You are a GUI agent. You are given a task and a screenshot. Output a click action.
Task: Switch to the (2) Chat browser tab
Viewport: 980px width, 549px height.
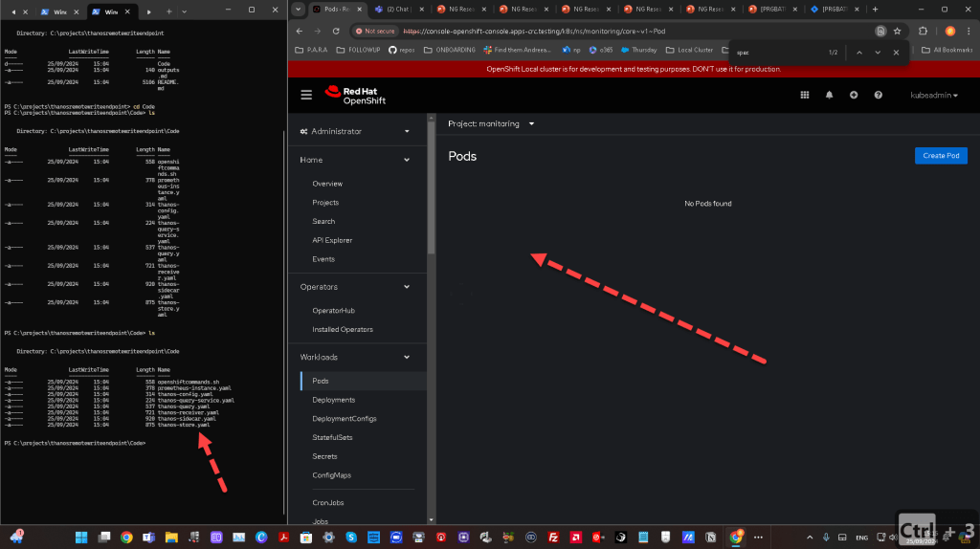pos(400,10)
